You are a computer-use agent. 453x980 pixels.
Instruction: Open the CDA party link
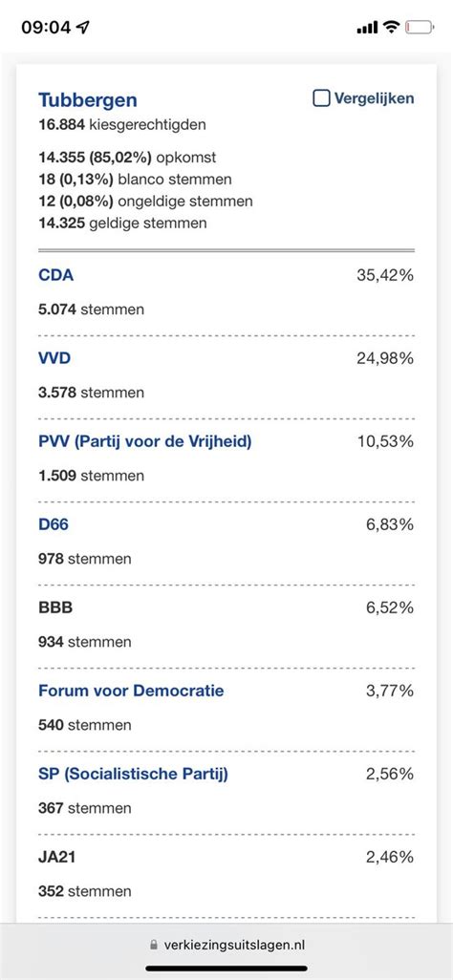(x=55, y=276)
